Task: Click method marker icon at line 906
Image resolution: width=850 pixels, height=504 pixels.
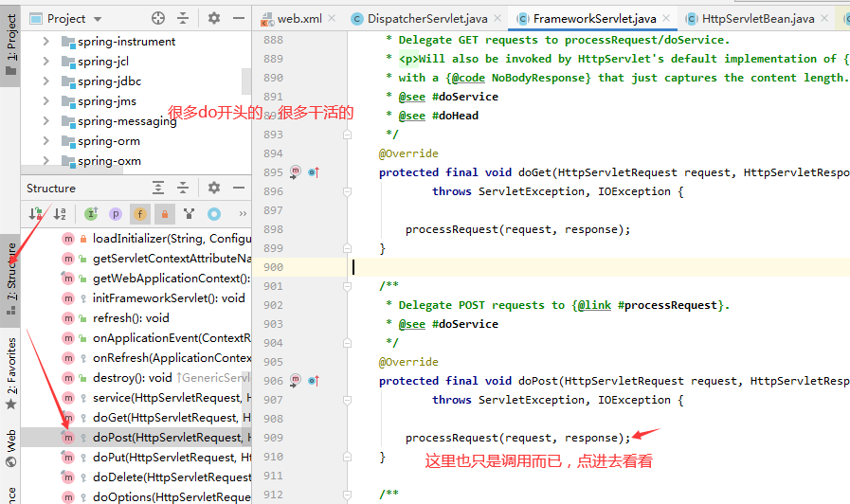Action: 295,381
